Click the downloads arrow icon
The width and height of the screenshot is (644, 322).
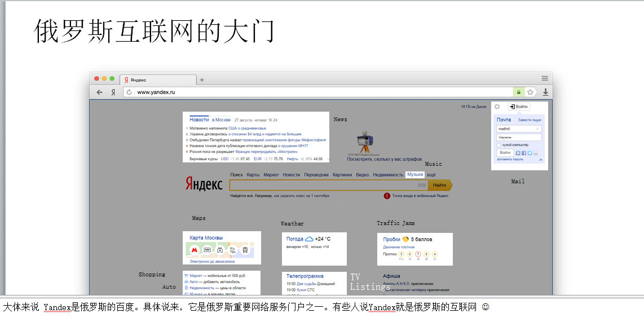click(x=545, y=92)
